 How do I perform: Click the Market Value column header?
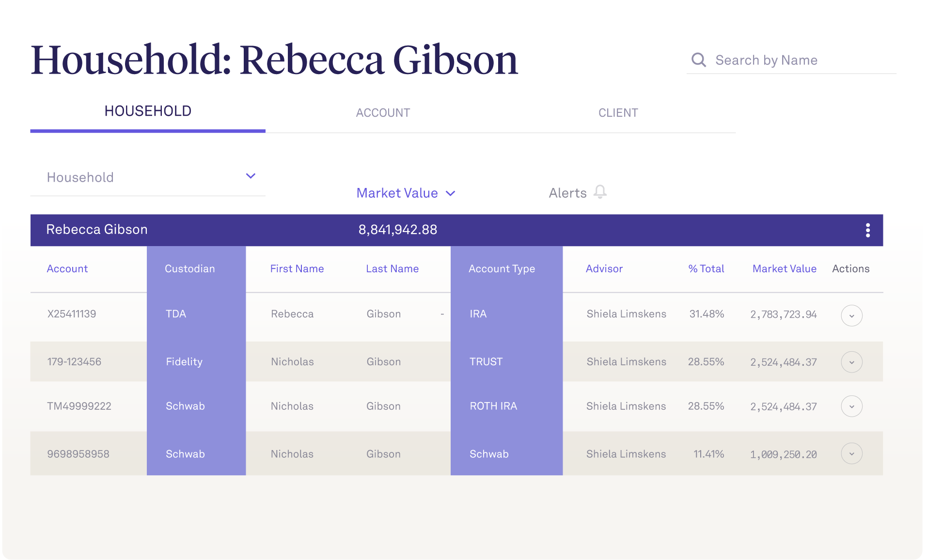pyautogui.click(x=784, y=269)
